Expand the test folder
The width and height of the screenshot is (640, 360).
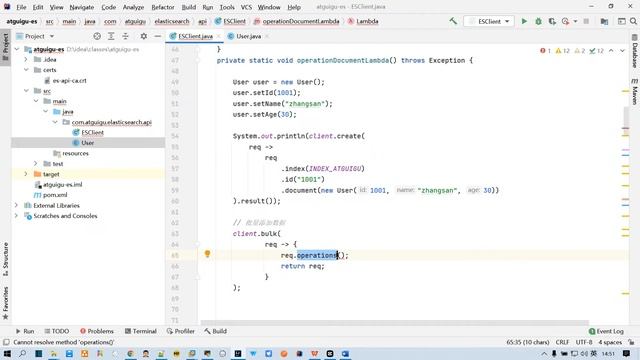coord(36,164)
